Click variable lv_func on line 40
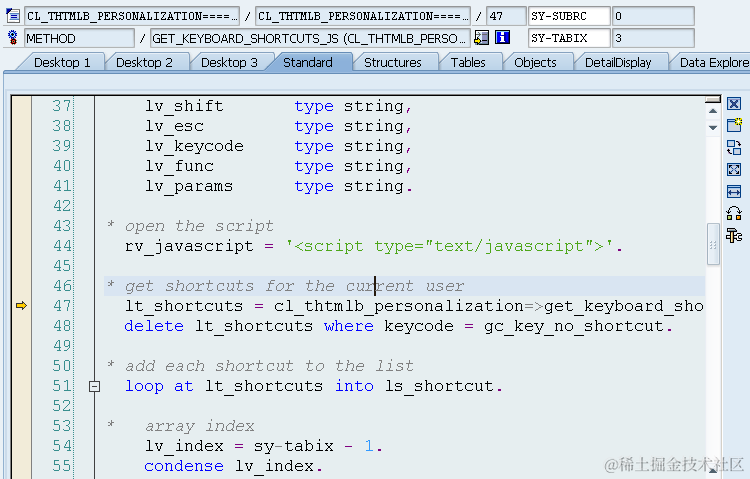Viewport: 750px width, 479px height. pyautogui.click(x=179, y=166)
